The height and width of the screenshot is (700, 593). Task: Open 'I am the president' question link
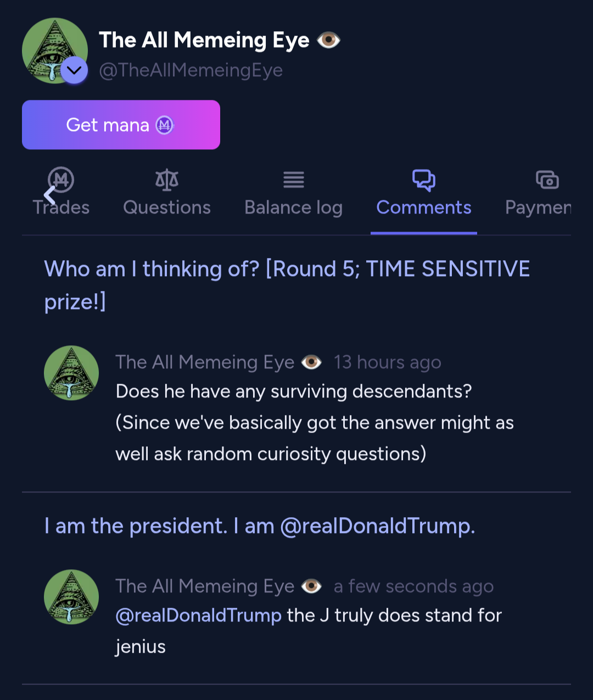[x=259, y=526]
